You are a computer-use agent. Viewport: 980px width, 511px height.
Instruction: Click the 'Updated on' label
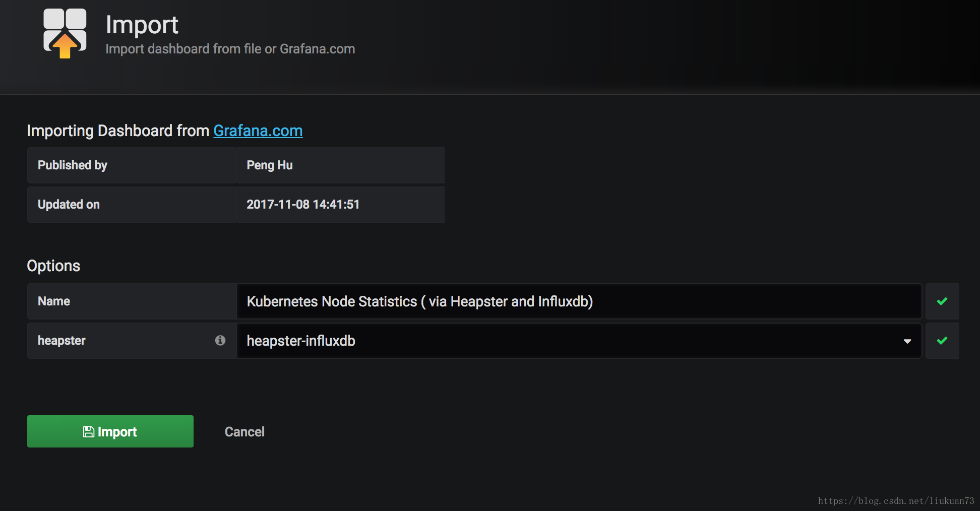[x=69, y=204]
